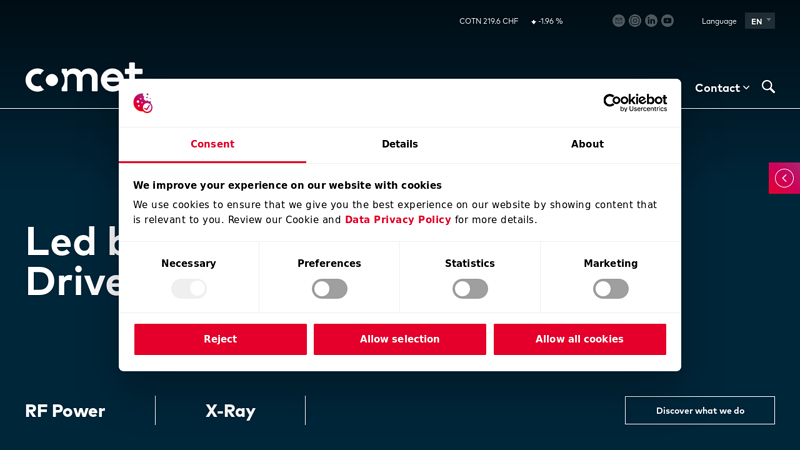Open the Instagram social icon
Image resolution: width=800 pixels, height=450 pixels.
(x=635, y=21)
